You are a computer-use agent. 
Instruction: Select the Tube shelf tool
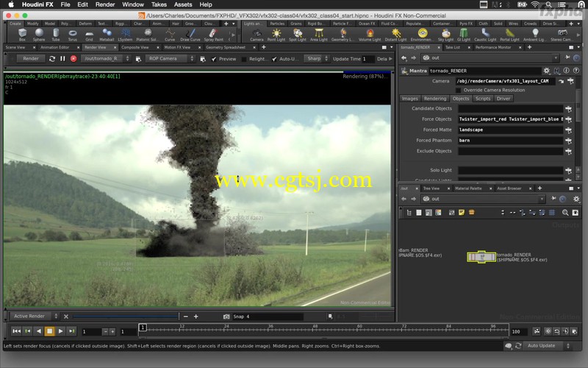point(56,35)
